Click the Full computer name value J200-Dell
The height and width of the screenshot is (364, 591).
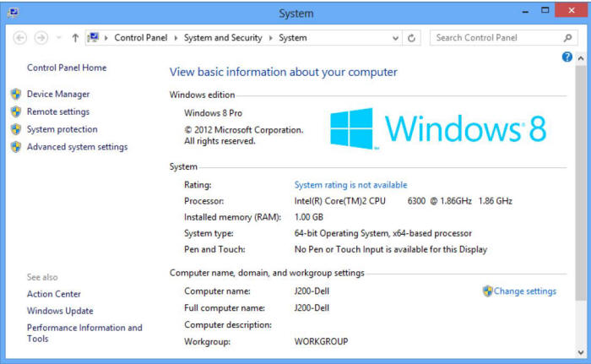[312, 307]
